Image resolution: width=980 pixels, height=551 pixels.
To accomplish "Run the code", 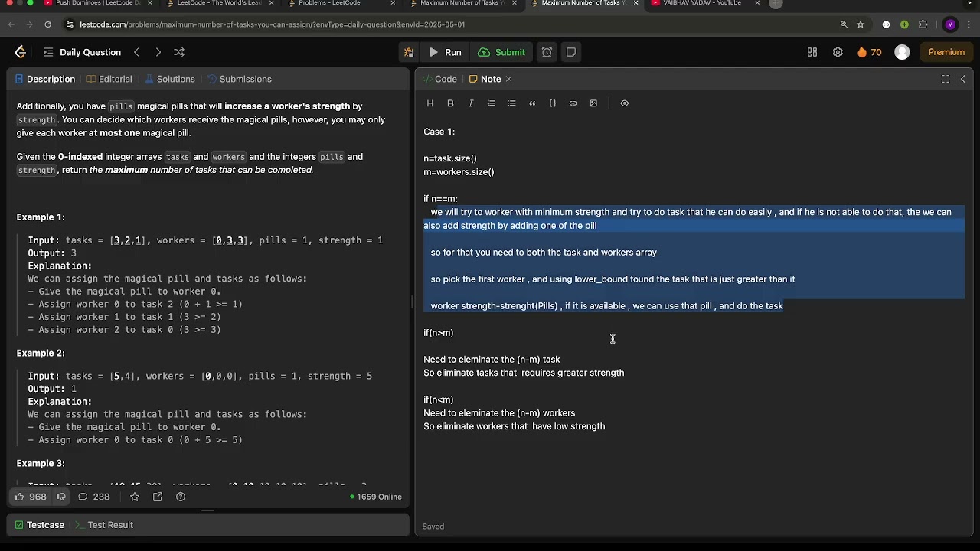I will pyautogui.click(x=445, y=52).
